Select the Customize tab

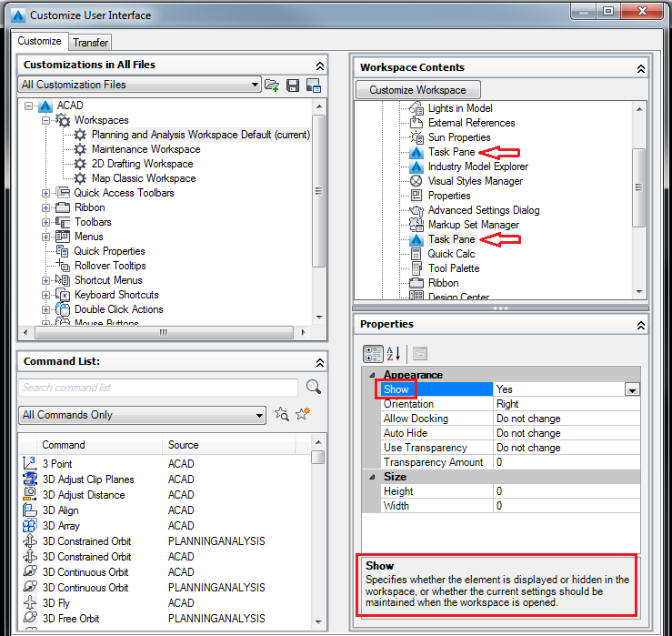(39, 41)
